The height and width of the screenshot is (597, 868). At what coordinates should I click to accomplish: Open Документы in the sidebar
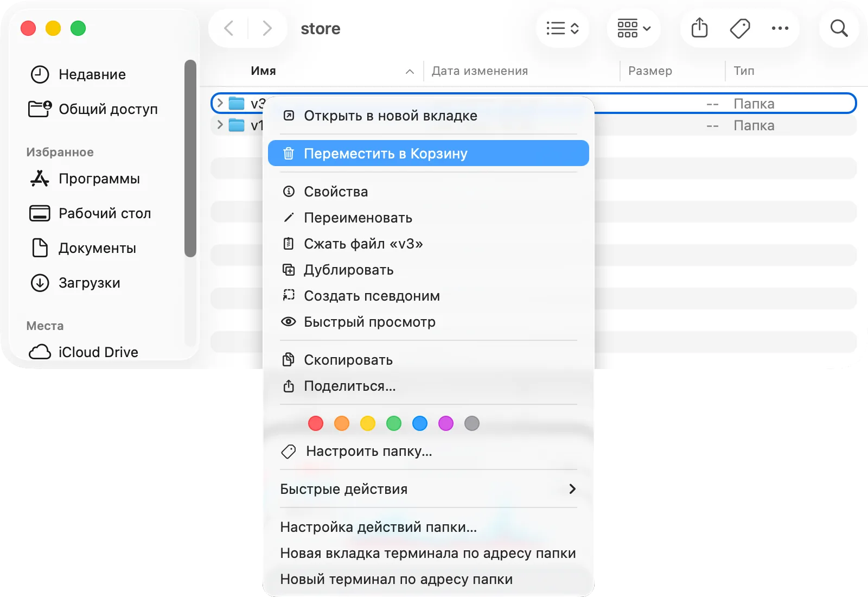(83, 248)
